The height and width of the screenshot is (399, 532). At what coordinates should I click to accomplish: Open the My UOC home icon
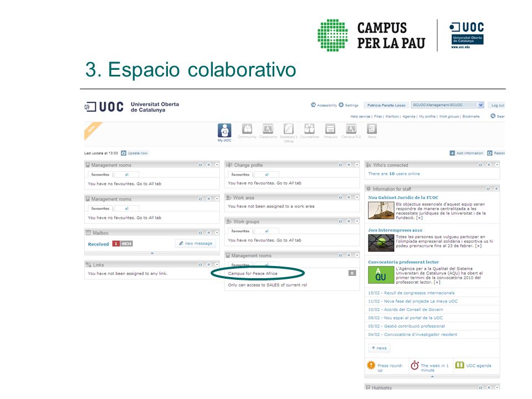click(x=224, y=131)
